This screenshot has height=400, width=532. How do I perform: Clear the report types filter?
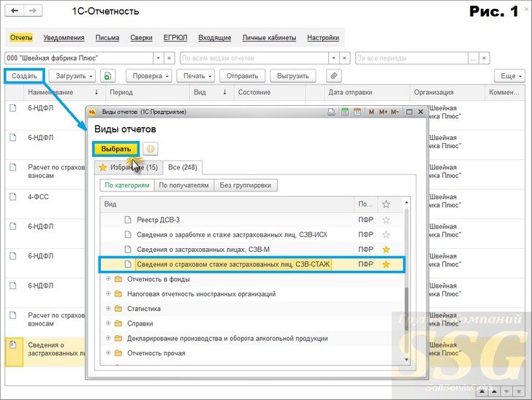pos(344,58)
